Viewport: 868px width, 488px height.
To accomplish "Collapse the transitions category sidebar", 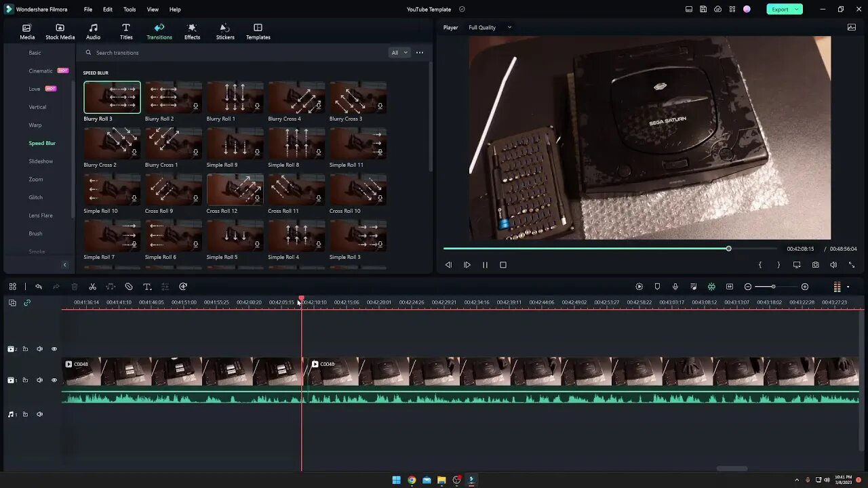I will point(65,265).
